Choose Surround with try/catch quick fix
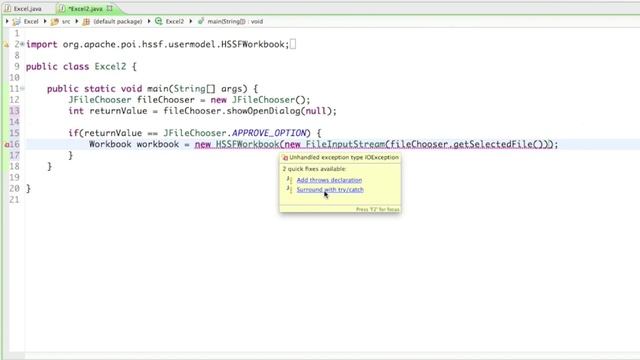This screenshot has height=360, width=640. pos(330,190)
